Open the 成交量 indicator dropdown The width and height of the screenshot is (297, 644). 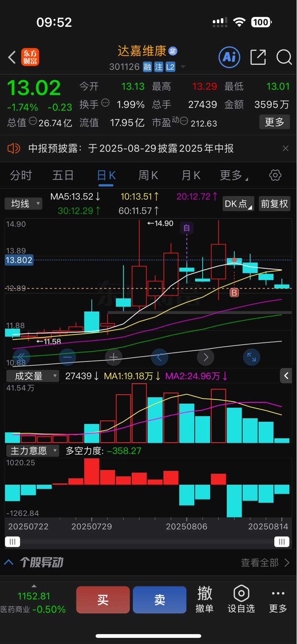tap(32, 376)
